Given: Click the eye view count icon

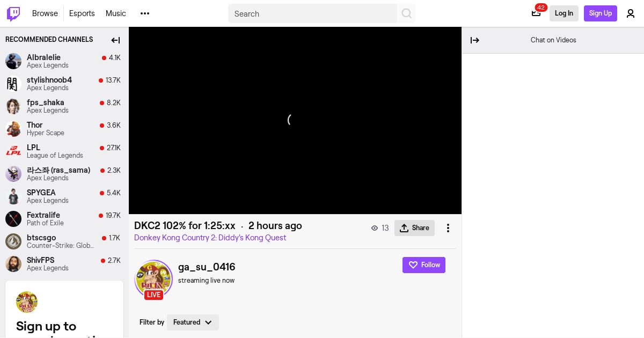Looking at the screenshot, I should (x=375, y=228).
